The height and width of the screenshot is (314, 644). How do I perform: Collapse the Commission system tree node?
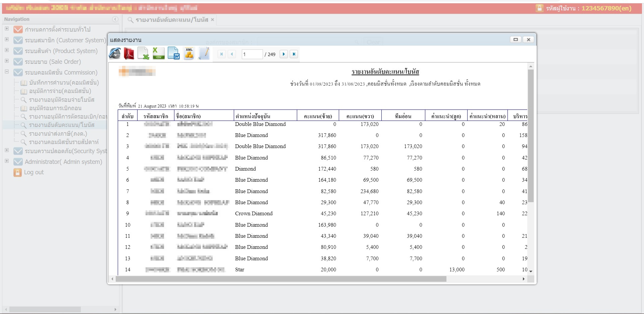tap(7, 72)
